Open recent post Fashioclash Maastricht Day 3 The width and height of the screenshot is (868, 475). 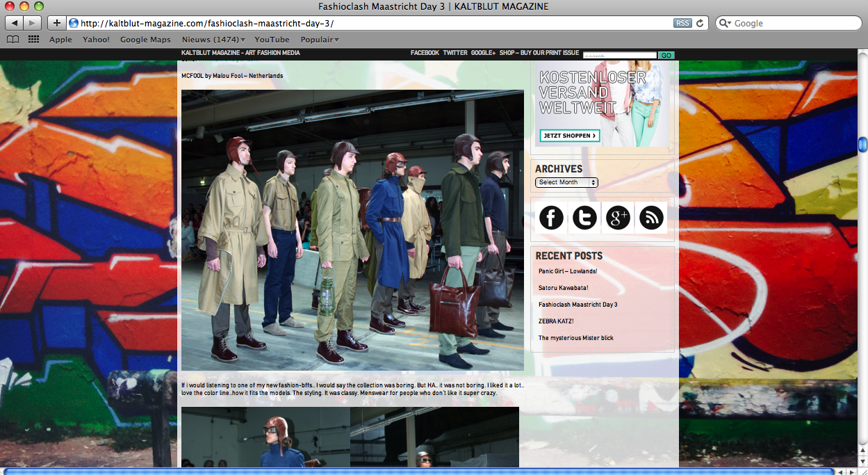[x=578, y=305]
